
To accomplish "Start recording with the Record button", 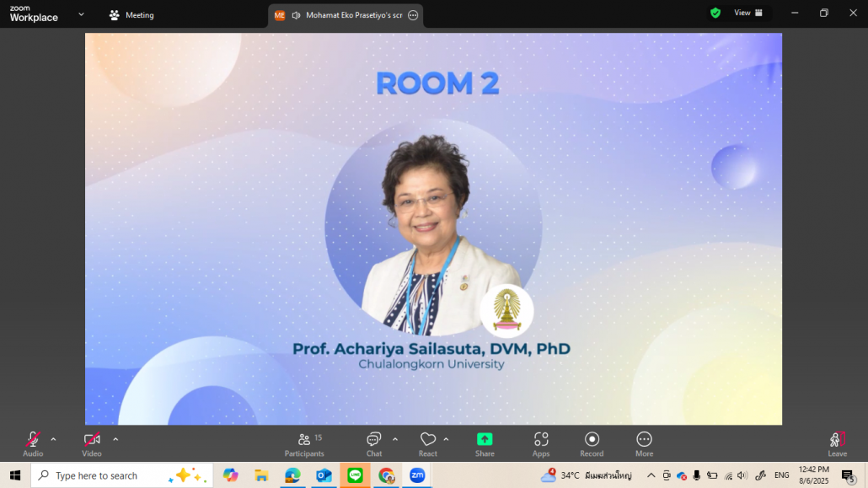I will click(592, 444).
